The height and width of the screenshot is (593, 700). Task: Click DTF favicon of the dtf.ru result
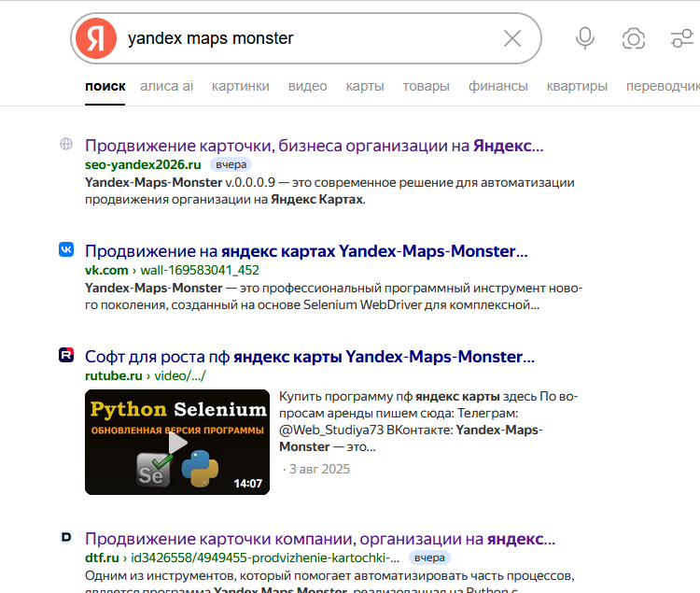click(66, 537)
